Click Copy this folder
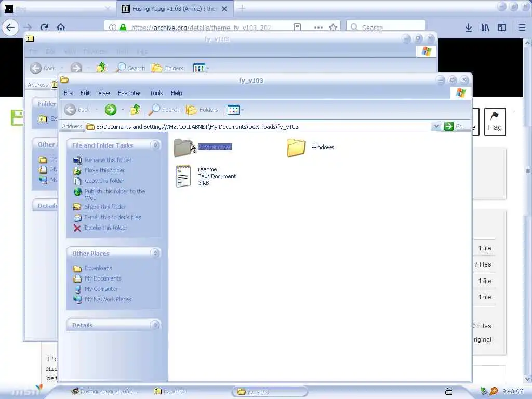The image size is (532, 399). [104, 181]
